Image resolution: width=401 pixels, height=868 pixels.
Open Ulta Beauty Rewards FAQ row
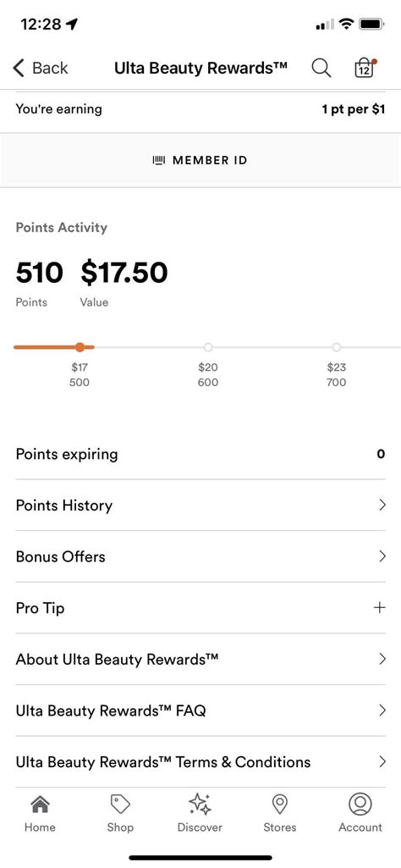coord(200,710)
